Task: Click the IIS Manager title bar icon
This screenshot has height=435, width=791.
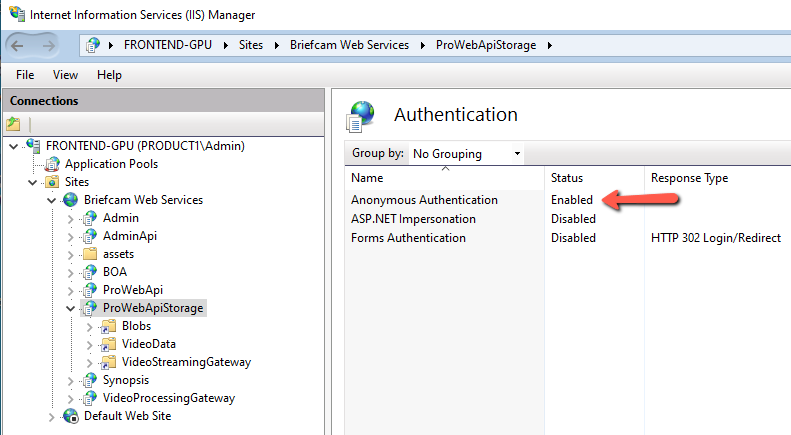Action: pyautogui.click(x=17, y=14)
